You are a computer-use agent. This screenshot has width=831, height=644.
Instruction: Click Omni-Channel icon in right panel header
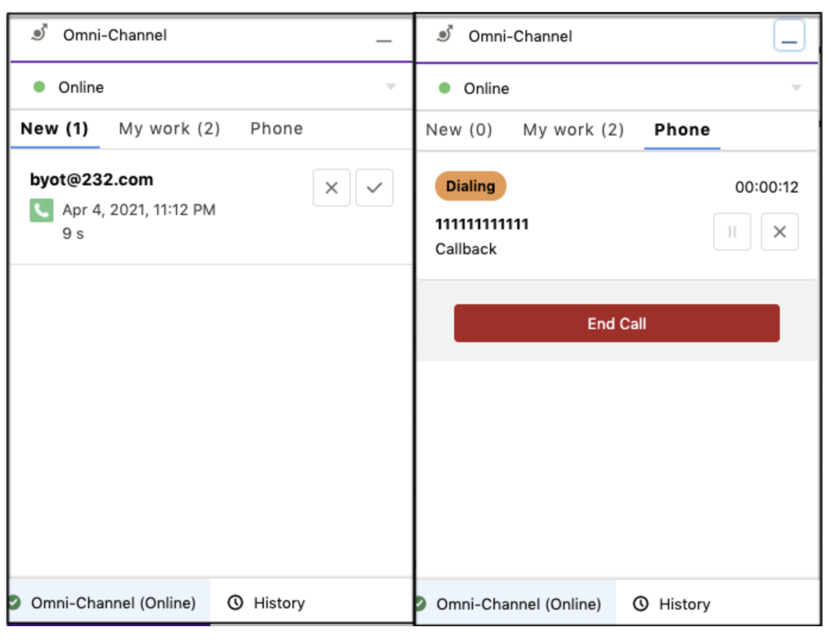pos(445,34)
